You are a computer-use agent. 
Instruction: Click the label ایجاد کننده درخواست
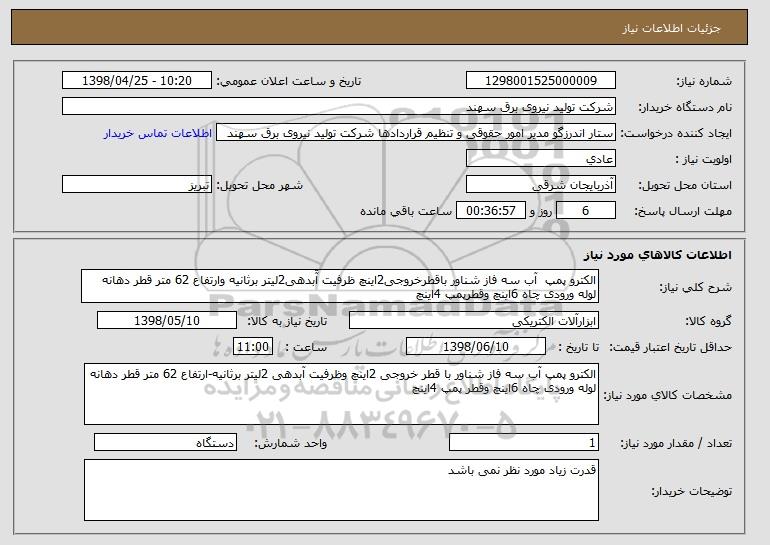click(x=676, y=134)
